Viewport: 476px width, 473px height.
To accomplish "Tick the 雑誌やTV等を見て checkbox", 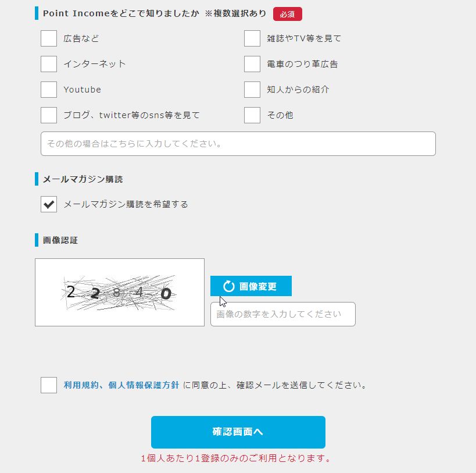I will tap(252, 38).
